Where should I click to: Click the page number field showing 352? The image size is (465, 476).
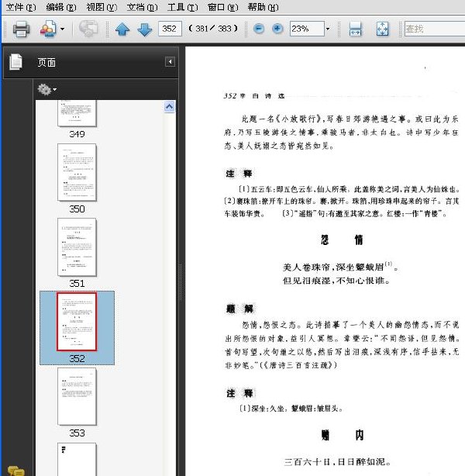[x=170, y=29]
